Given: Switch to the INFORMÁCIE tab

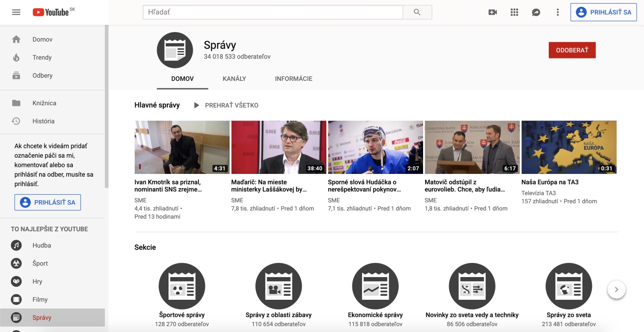Looking at the screenshot, I should 294,79.
